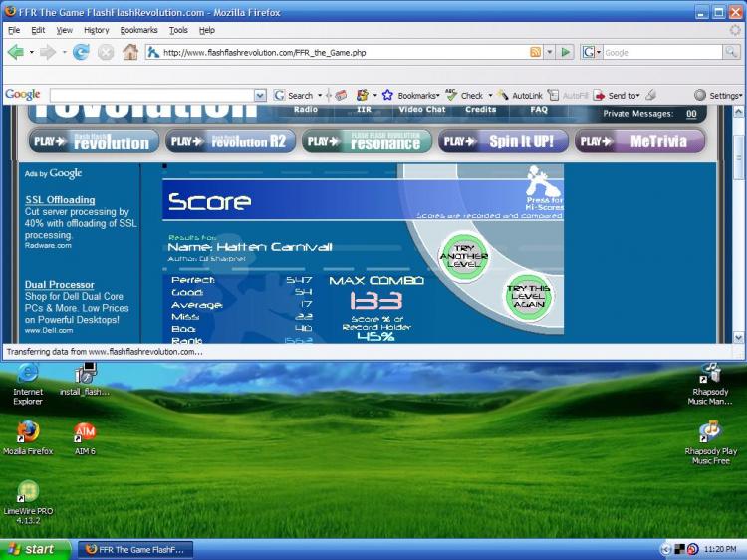Open the Google toolbar Settings dropdown
Image resolution: width=747 pixels, height=560 pixels.
(x=718, y=95)
